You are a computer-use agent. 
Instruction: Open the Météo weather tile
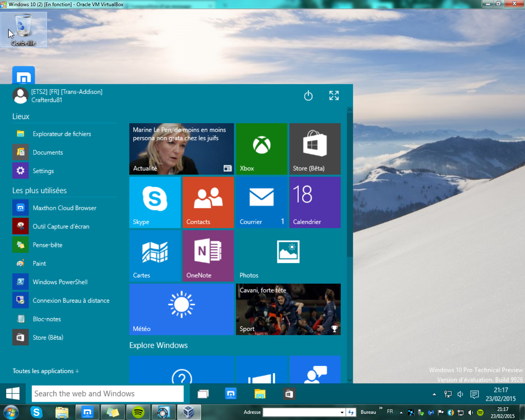[181, 309]
